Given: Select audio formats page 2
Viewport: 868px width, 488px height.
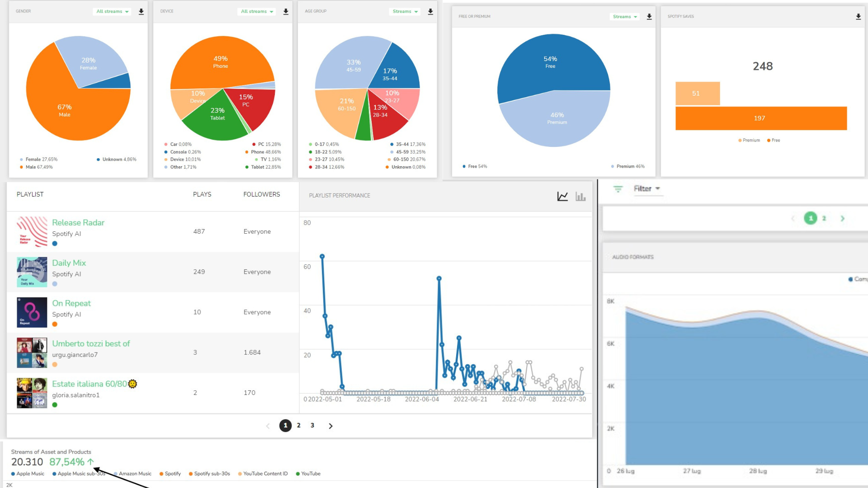Looking at the screenshot, I should pos(824,218).
